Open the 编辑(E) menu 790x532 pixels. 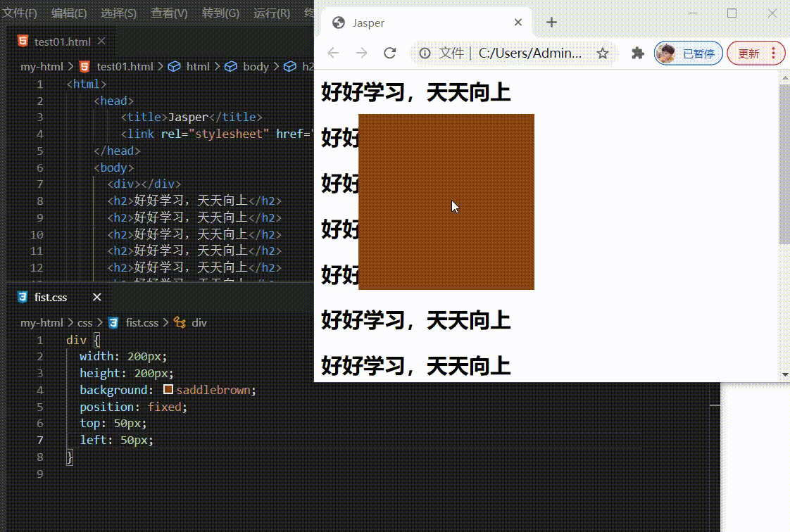point(69,13)
